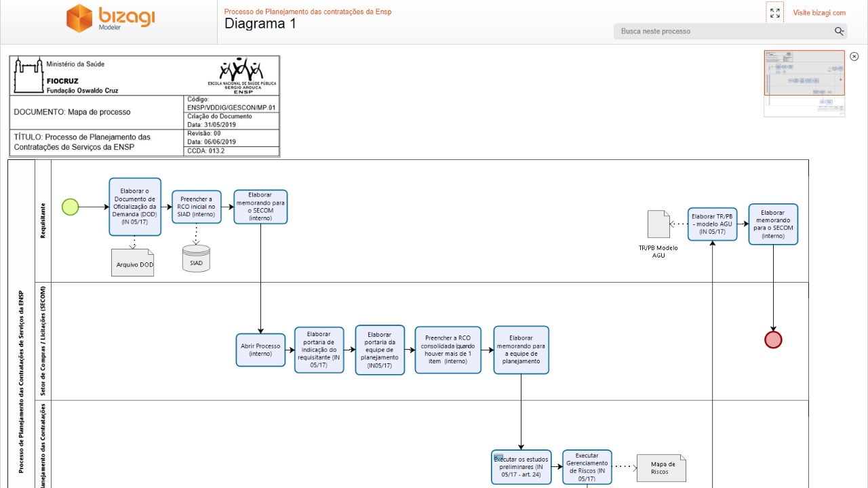Viewport: 868px width, 488px height.
Task: Select the Arquivo DOD document shape
Action: tap(134, 262)
